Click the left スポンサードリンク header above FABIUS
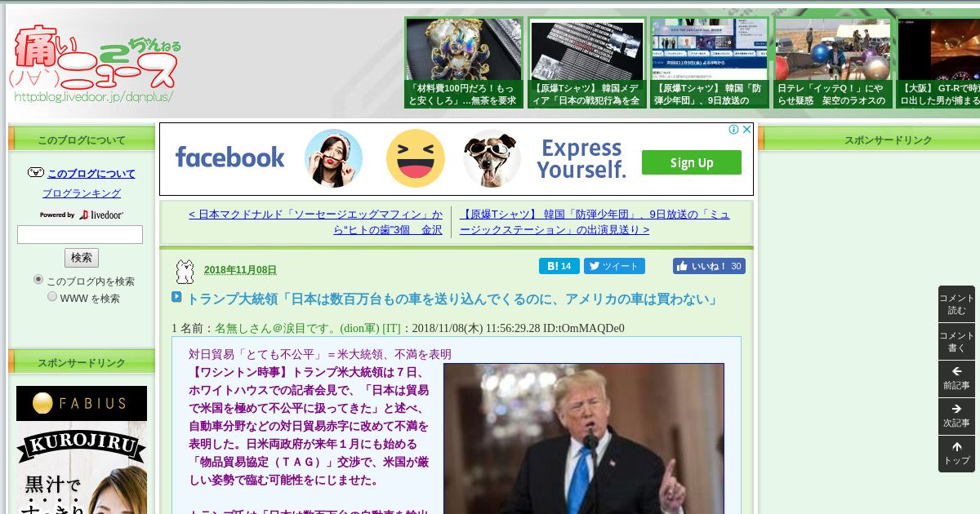 tap(82, 362)
